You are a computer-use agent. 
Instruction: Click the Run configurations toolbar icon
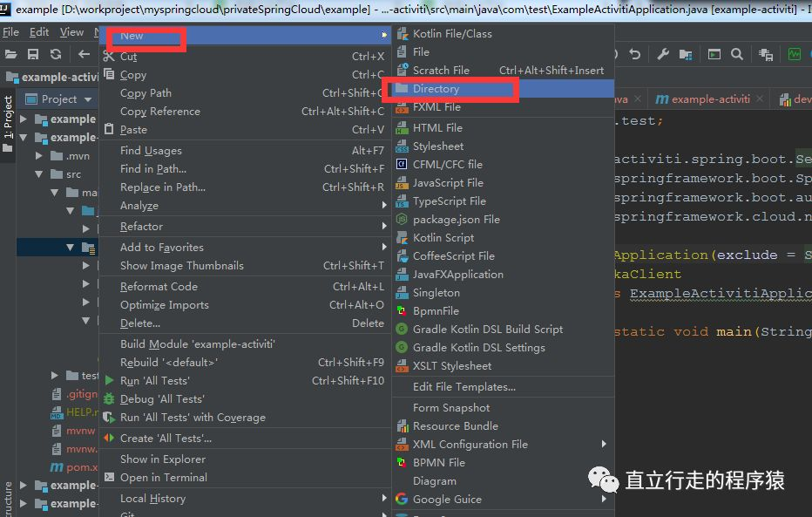coord(714,53)
